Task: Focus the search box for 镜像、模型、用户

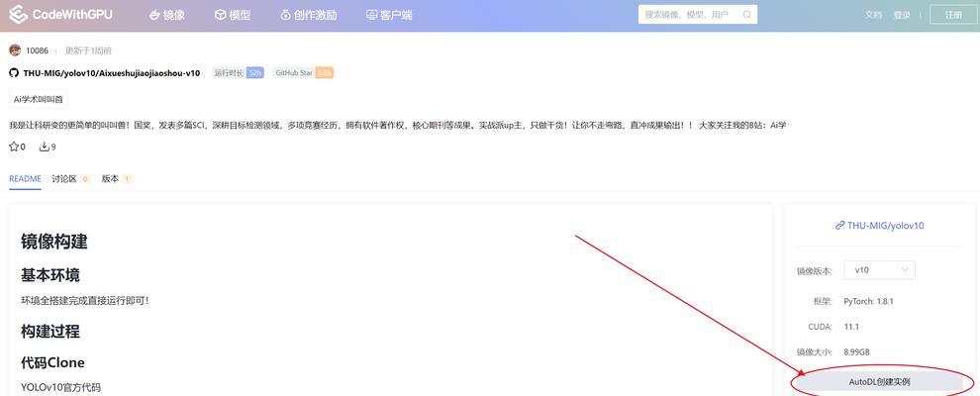Action: [x=698, y=15]
